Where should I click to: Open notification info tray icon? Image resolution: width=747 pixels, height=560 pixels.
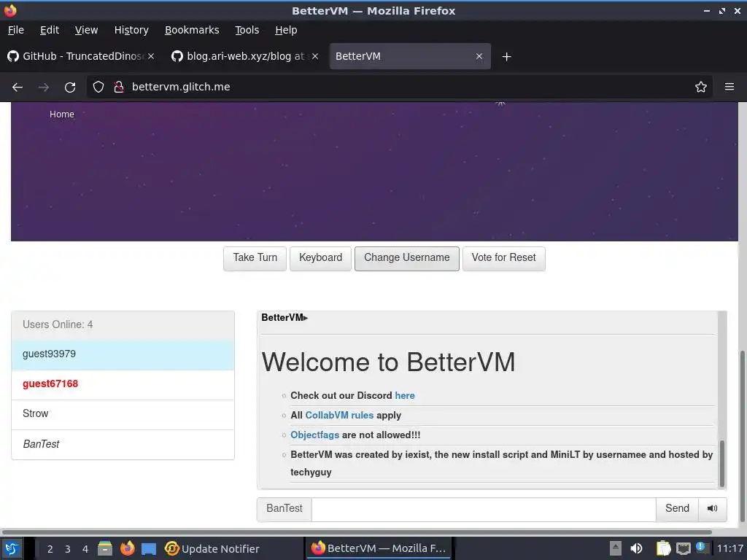coord(700,547)
